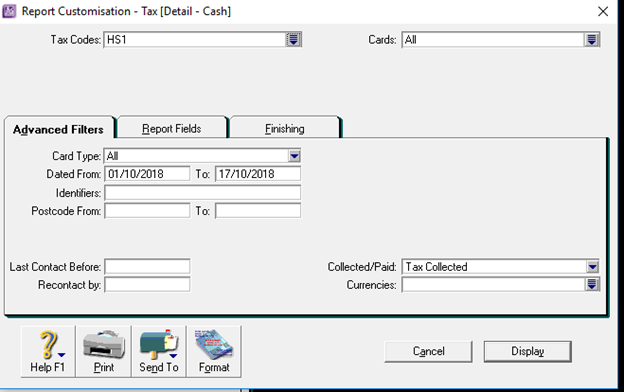Click the Last Contact Before field
Image resolution: width=624 pixels, height=392 pixels.
[147, 266]
